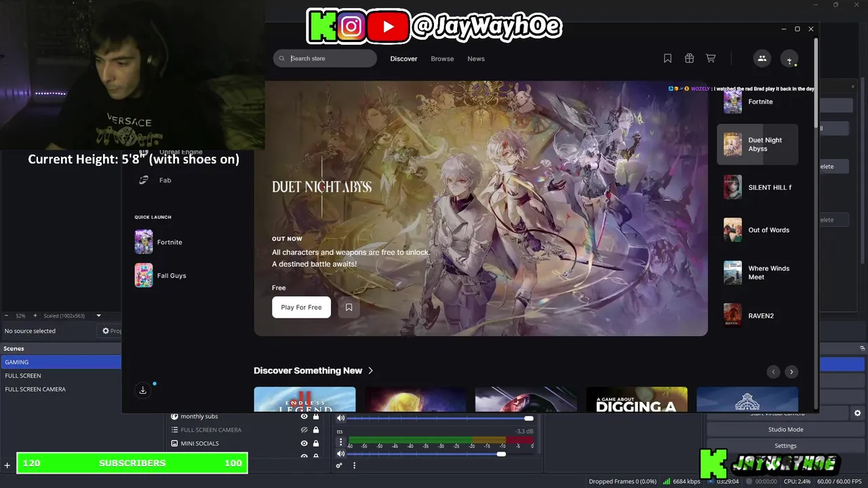Select SILENT HILL f in featured list
Image resolution: width=868 pixels, height=488 pixels.
coord(757,187)
